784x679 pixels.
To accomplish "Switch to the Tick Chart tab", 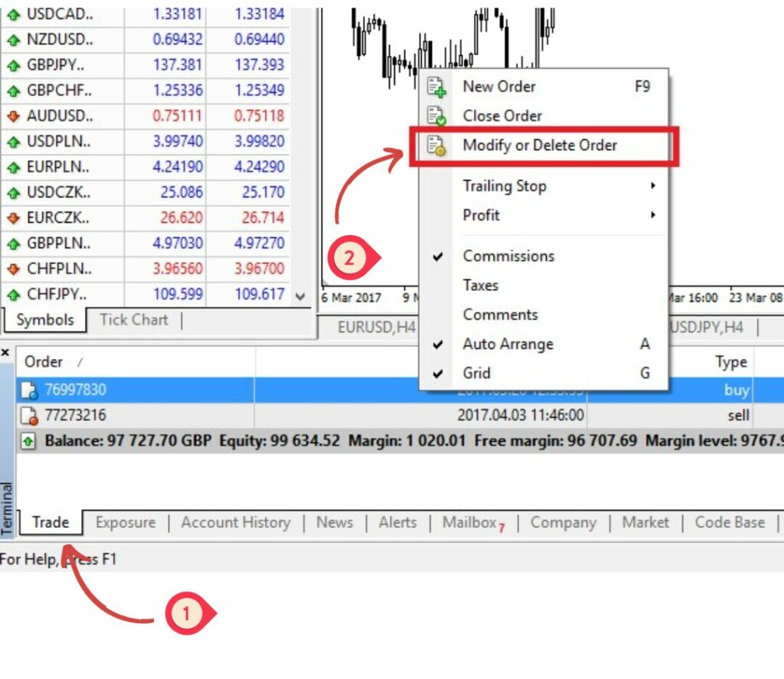I will tap(133, 320).
